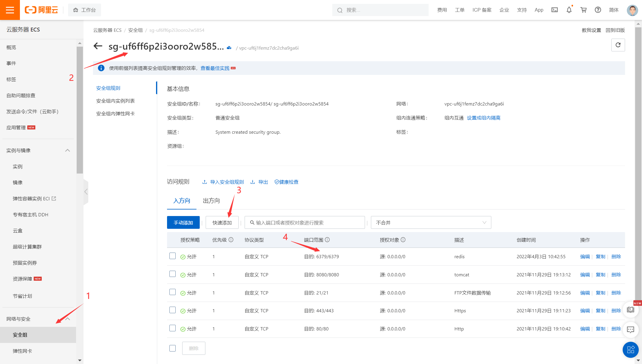This screenshot has height=364, width=642.
Task: Click the top global search box
Action: 380,10
